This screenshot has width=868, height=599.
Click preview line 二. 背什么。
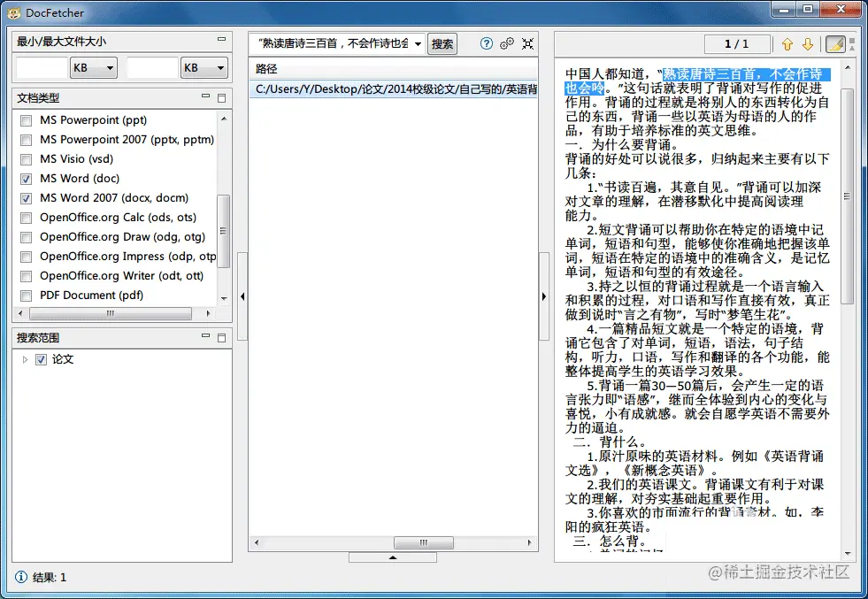click(610, 442)
